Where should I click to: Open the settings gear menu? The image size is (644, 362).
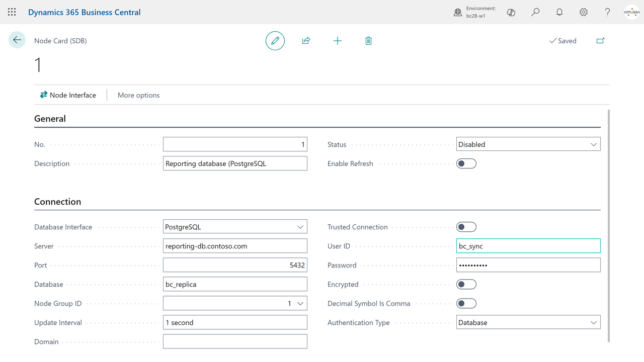point(584,12)
